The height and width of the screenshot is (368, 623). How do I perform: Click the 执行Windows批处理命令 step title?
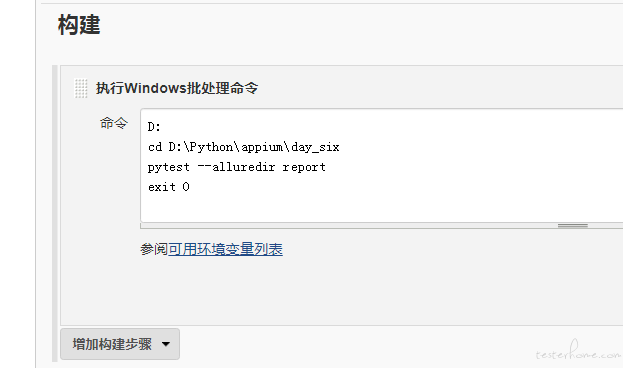click(x=177, y=88)
